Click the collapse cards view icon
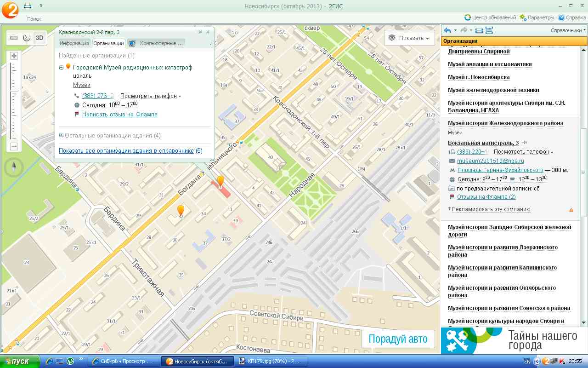This screenshot has width=588, height=368. tap(479, 30)
